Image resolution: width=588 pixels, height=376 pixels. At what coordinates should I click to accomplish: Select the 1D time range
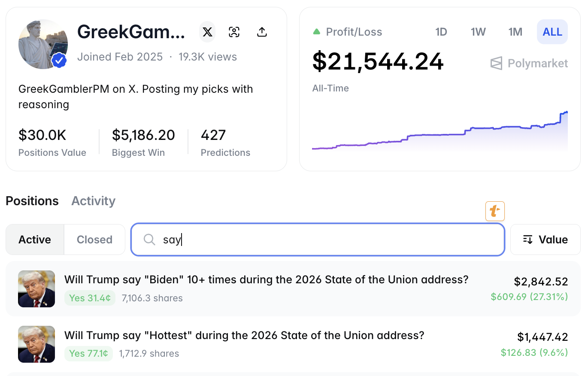click(x=441, y=32)
